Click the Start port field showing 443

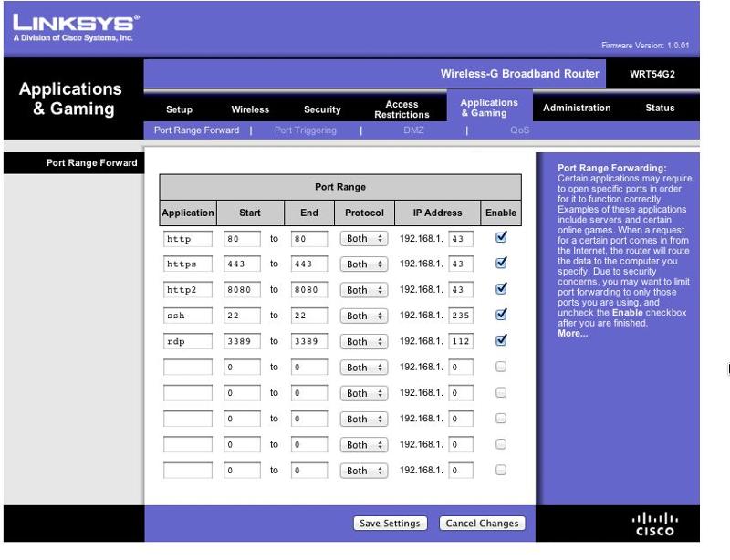point(242,264)
